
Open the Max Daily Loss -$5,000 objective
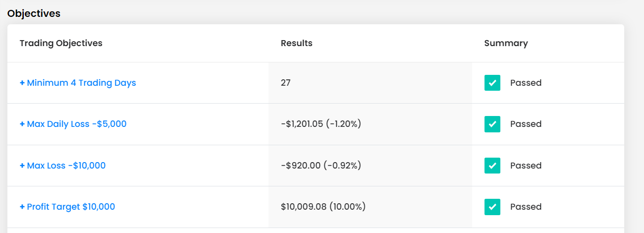click(x=73, y=124)
